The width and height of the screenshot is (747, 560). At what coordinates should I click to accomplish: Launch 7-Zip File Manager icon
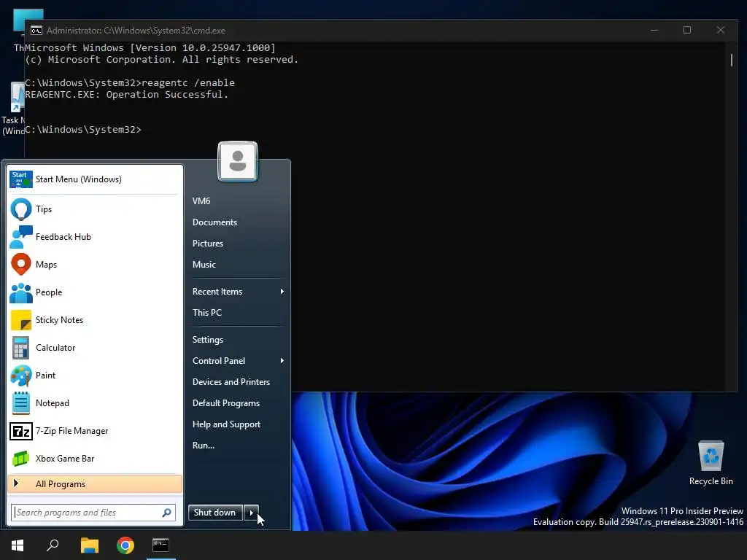pos(21,431)
